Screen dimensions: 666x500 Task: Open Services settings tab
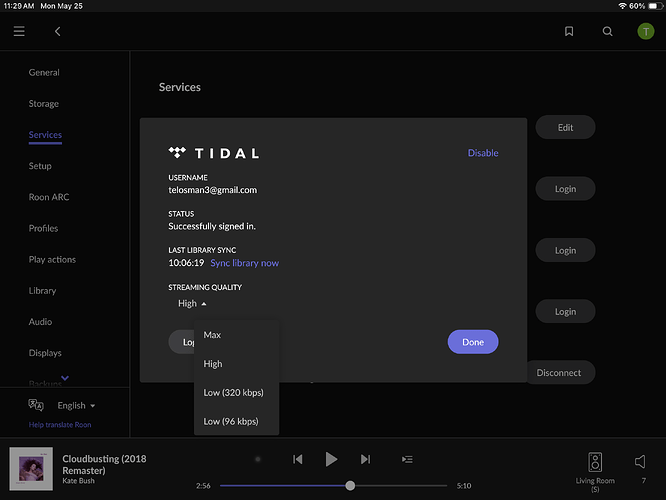[x=45, y=135]
